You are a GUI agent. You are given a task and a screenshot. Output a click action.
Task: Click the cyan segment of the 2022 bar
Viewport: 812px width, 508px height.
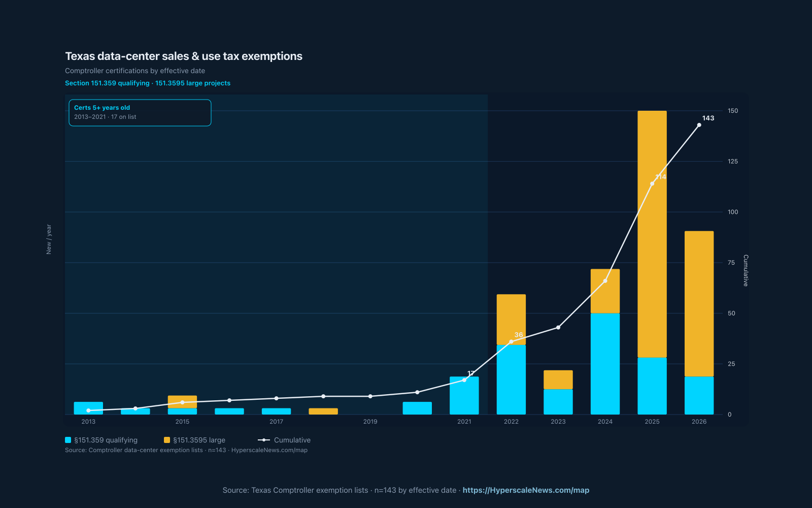pos(511,380)
